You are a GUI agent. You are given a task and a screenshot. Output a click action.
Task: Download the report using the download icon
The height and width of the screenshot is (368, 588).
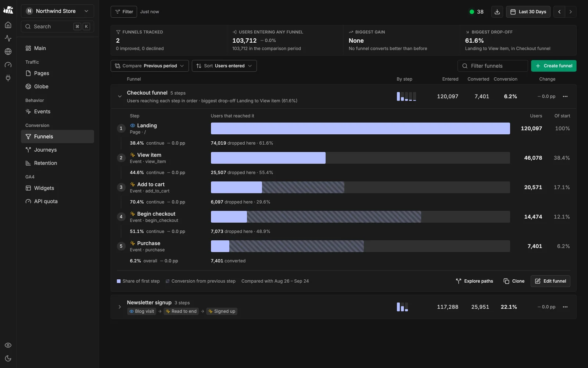click(497, 12)
